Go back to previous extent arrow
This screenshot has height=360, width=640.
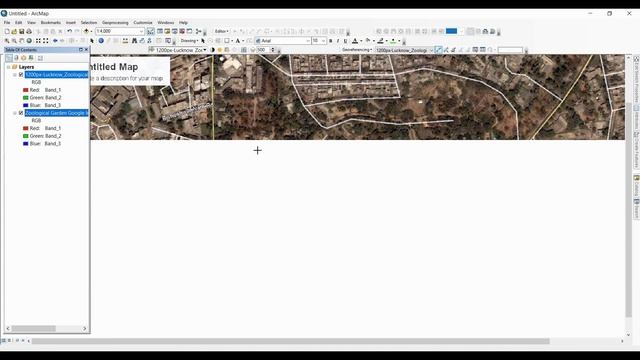click(x=55, y=41)
